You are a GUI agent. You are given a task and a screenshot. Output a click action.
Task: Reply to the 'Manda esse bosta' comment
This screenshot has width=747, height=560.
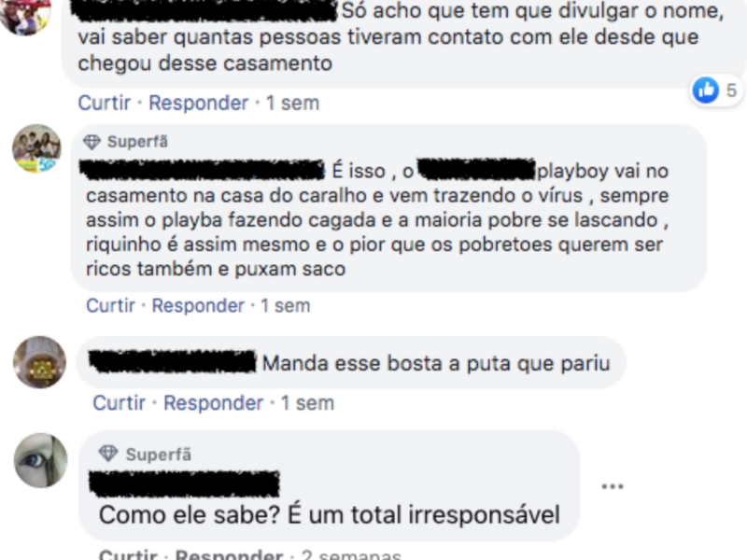coord(213,403)
